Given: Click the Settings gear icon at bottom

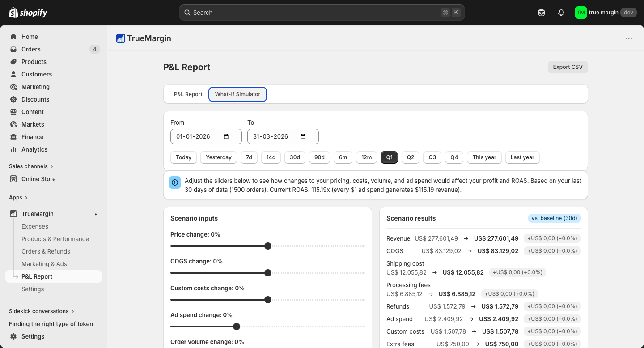Looking at the screenshot, I should 13,336.
